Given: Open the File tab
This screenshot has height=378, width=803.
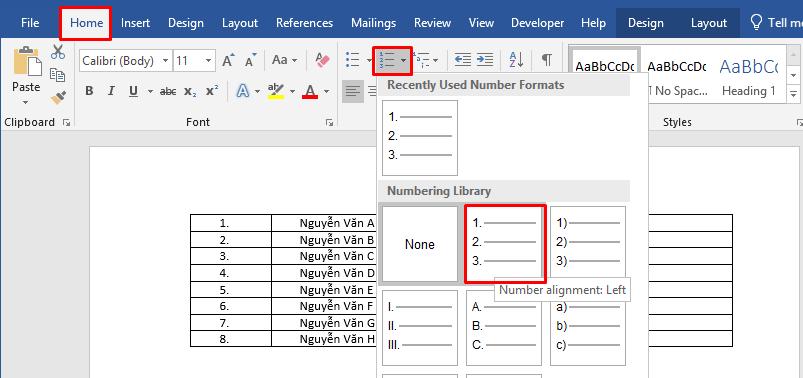Looking at the screenshot, I should [x=30, y=23].
